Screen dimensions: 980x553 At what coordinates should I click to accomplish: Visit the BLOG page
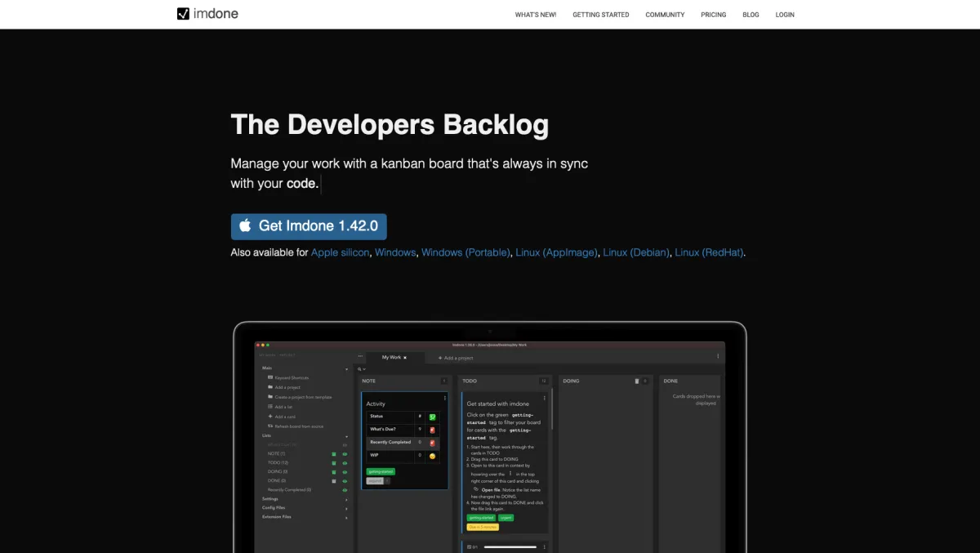[751, 15]
